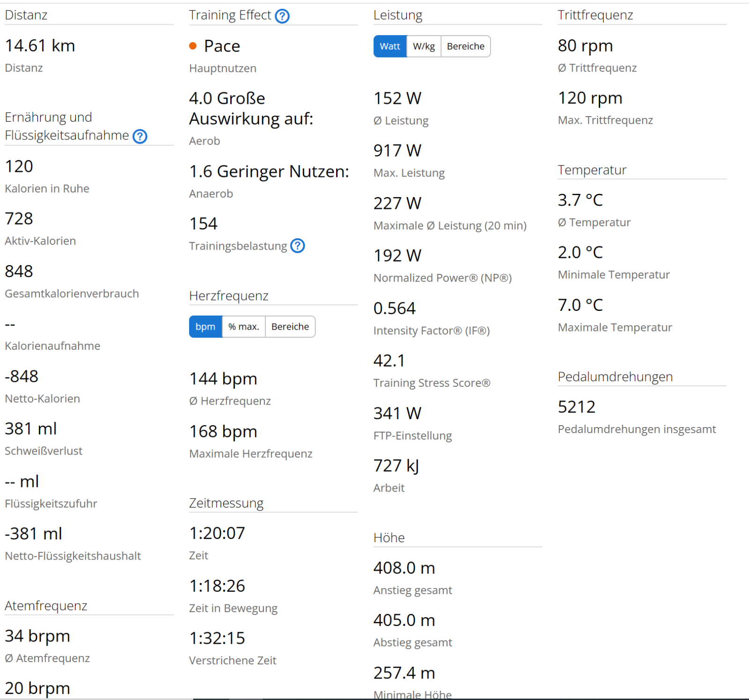
Task: Open the Training Effect help icon
Action: [x=282, y=16]
